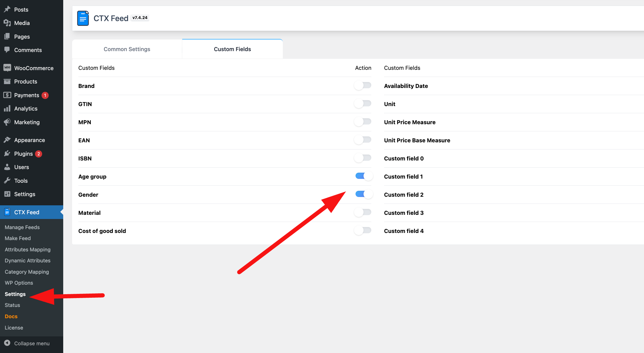Viewport: 644px width, 353px height.
Task: Click the Collapse menu arrow icon
Action: [7, 343]
